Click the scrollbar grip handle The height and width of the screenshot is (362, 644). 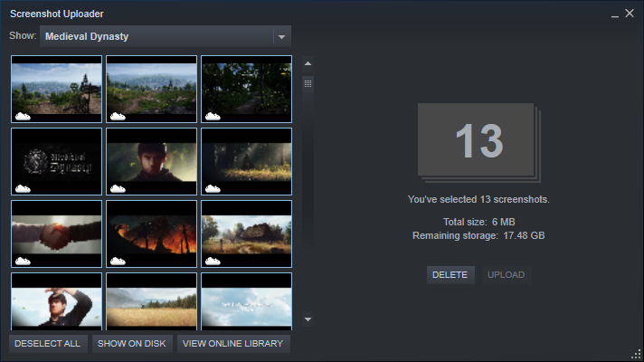pos(308,84)
